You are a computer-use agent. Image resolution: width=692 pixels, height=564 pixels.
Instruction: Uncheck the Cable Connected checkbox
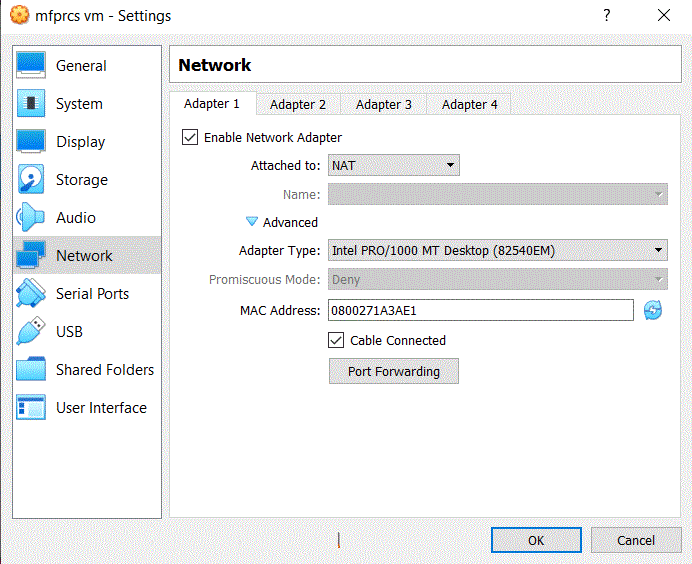(x=336, y=340)
